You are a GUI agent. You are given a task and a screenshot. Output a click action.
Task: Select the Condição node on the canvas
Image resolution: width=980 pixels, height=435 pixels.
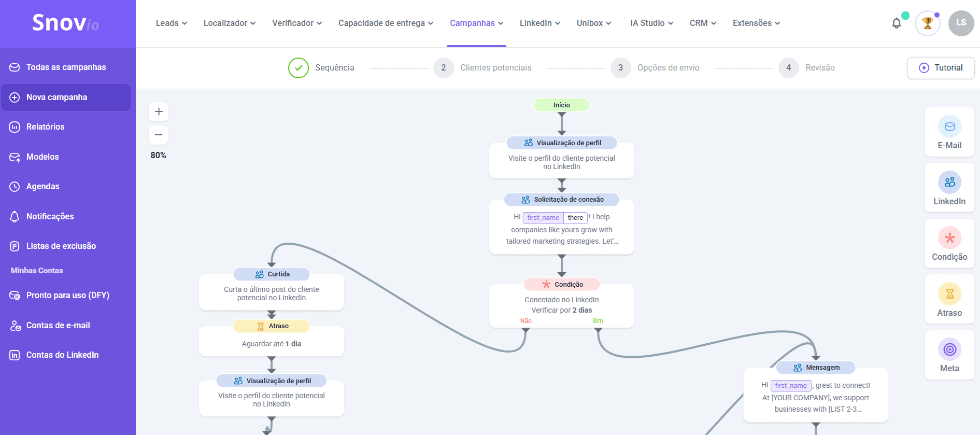pyautogui.click(x=561, y=304)
